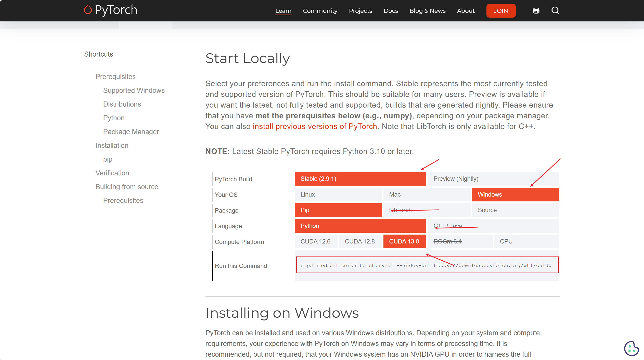Image resolution: width=644 pixels, height=360 pixels.
Task: Go to Package Manager shortcut
Action: pyautogui.click(x=131, y=132)
